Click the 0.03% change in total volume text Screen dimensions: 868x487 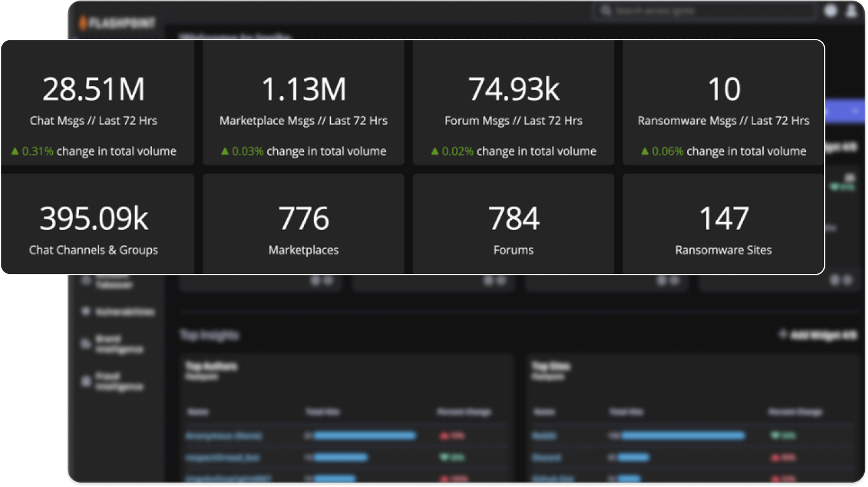click(x=309, y=151)
